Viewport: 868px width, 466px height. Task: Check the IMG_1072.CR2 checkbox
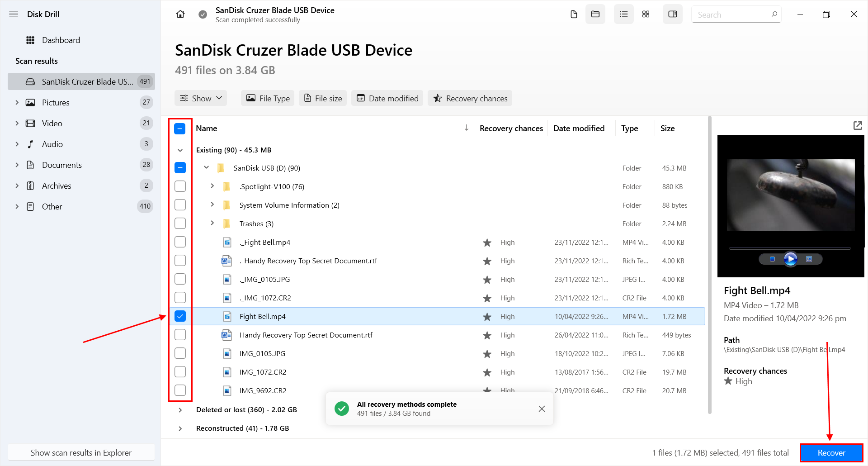tap(180, 372)
